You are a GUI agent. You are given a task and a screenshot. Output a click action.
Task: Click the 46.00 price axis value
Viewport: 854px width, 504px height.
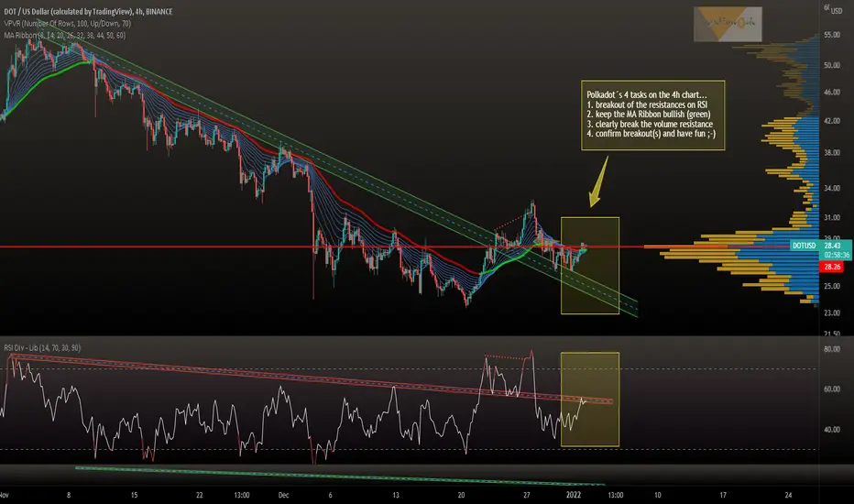pyautogui.click(x=832, y=93)
